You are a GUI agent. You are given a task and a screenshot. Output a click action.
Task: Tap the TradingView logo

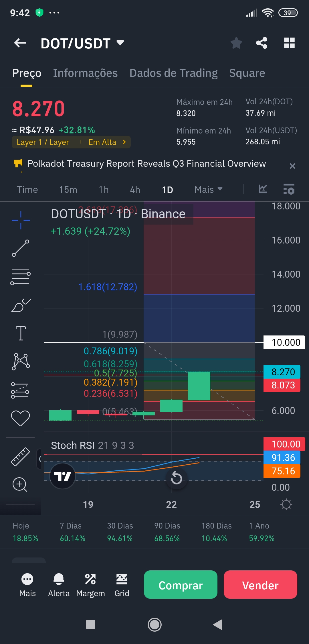63,476
